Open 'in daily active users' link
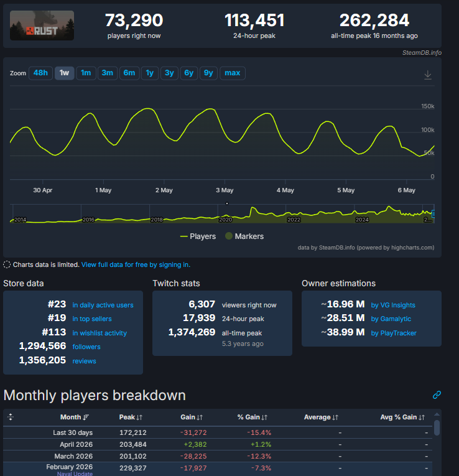Viewport: 459px width, 476px height. click(x=103, y=305)
